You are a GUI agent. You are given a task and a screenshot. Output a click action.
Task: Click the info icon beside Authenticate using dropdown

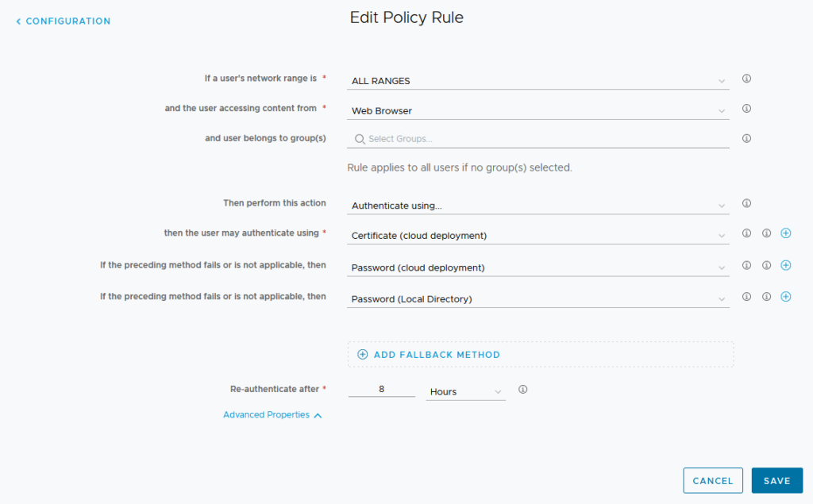(x=746, y=203)
